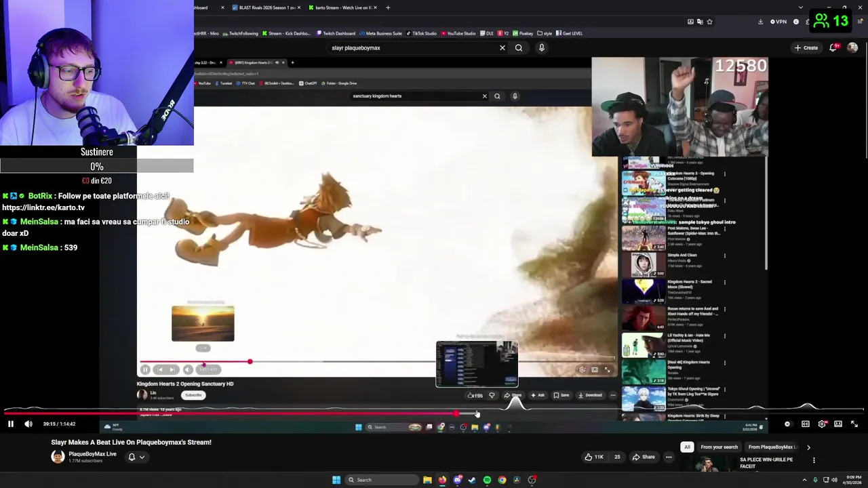Open options for Kingdom Hearts 2 Sacred Moon
The height and width of the screenshot is (488, 868).
725,282
